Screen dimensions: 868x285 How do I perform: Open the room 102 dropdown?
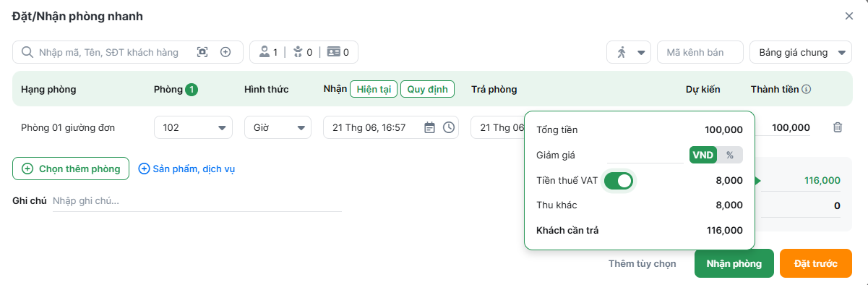coord(193,127)
